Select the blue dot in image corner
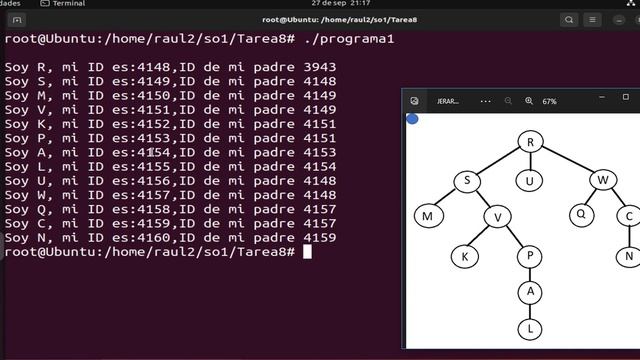 [x=412, y=119]
